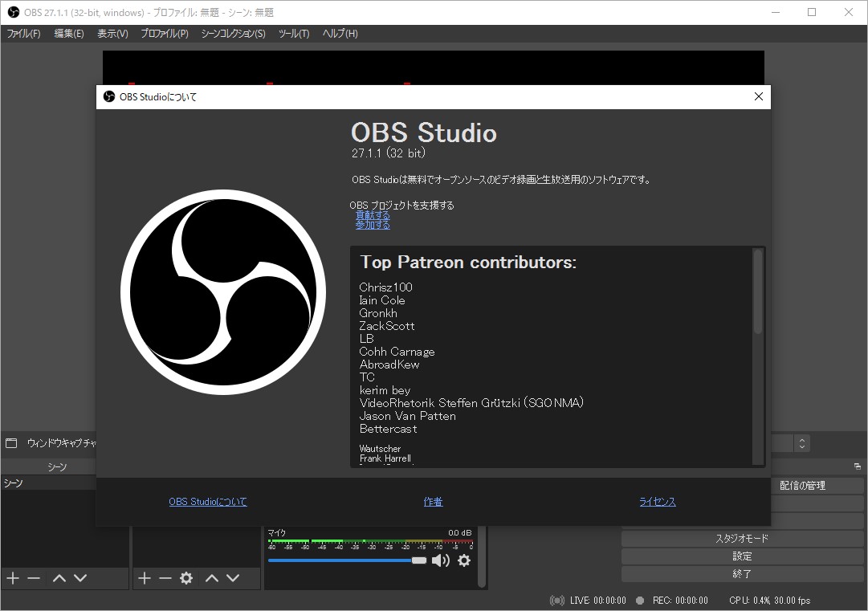Open advanced audio settings for マイク
Viewport: 868px width, 611px height.
pos(464,560)
